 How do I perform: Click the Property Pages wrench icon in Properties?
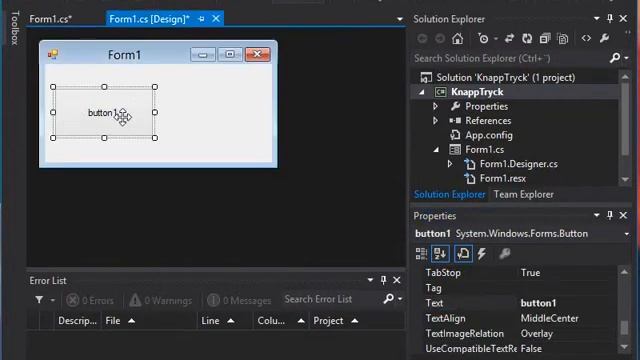504,253
